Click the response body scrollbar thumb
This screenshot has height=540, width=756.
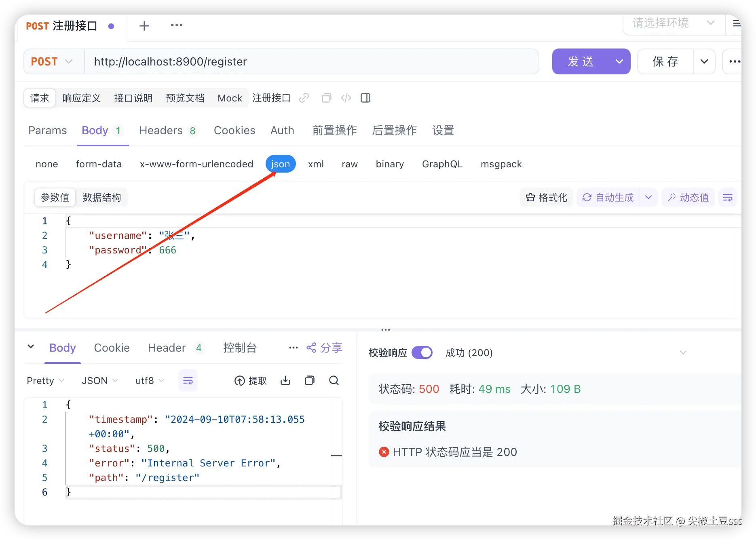tap(336, 456)
